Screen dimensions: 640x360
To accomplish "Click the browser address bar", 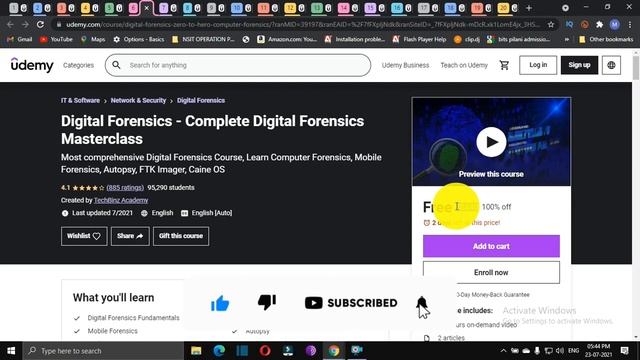I will [x=302, y=24].
